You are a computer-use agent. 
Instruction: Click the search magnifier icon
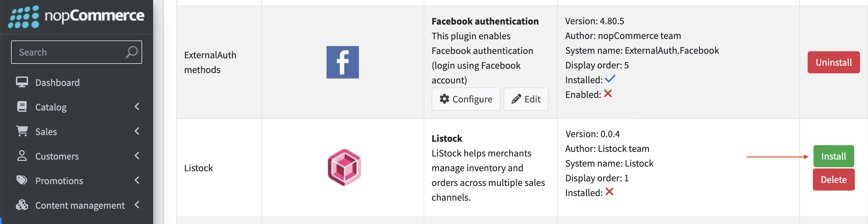(x=132, y=52)
